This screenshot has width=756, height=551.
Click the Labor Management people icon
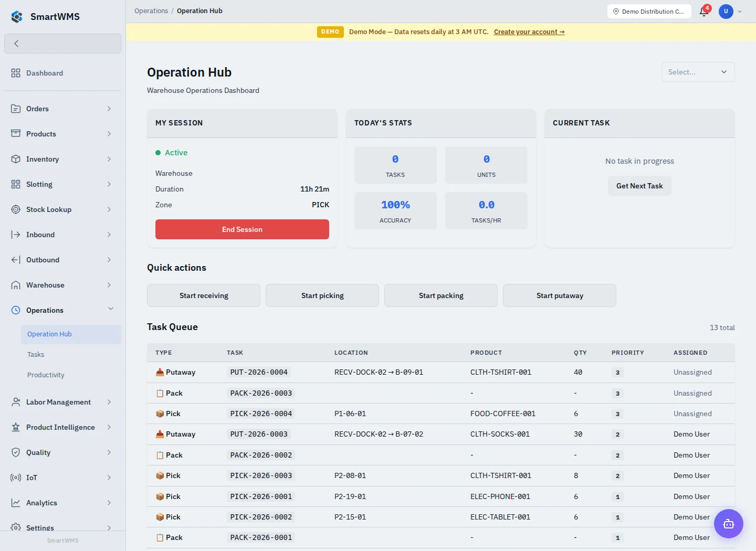pos(16,402)
